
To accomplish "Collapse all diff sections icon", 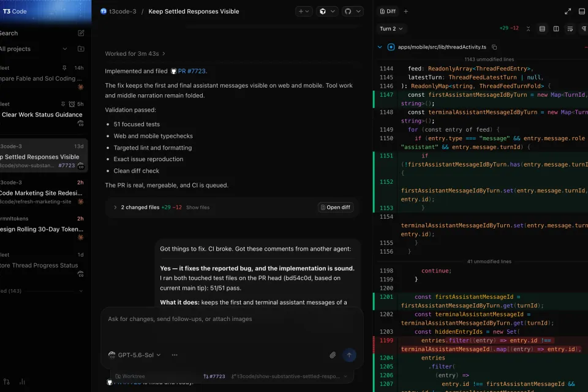I will click(x=528, y=29).
